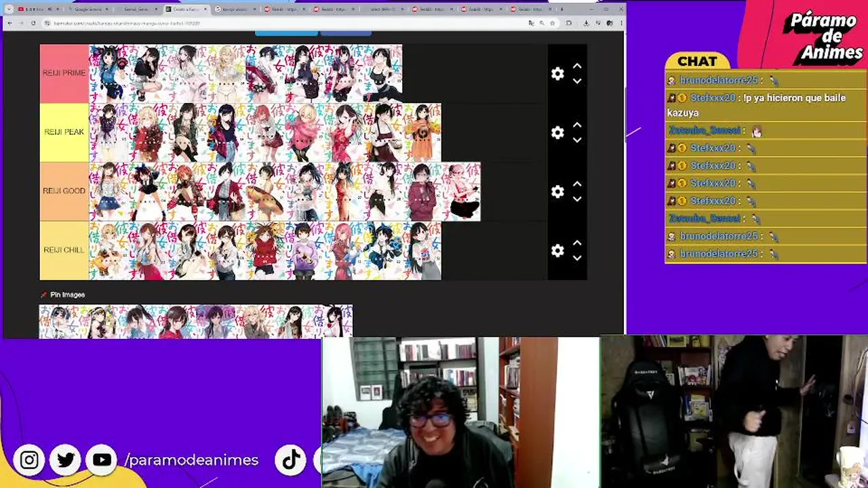Click the left webcam feed with smiling man

click(x=460, y=412)
